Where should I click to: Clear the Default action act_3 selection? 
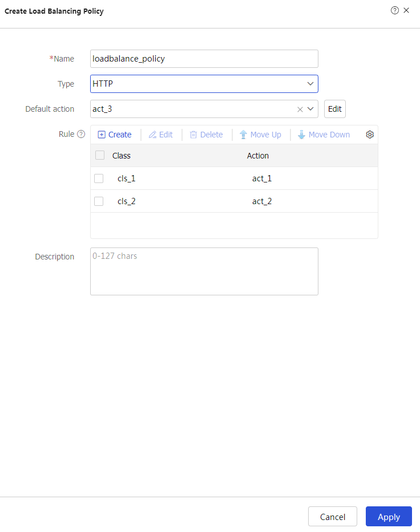(x=300, y=109)
